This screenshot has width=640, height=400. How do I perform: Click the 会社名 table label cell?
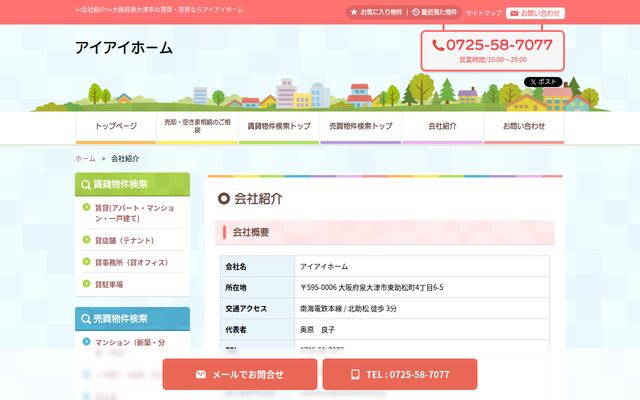258,267
